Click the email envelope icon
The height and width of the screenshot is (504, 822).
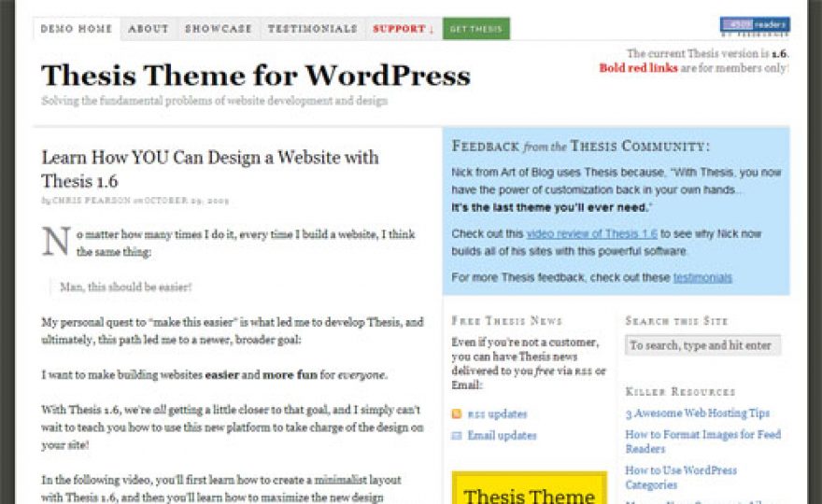click(x=457, y=435)
